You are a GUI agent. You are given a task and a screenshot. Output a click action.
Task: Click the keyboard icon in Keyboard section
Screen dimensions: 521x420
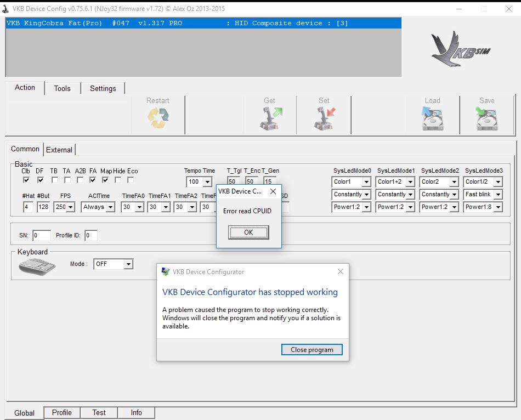click(x=37, y=266)
